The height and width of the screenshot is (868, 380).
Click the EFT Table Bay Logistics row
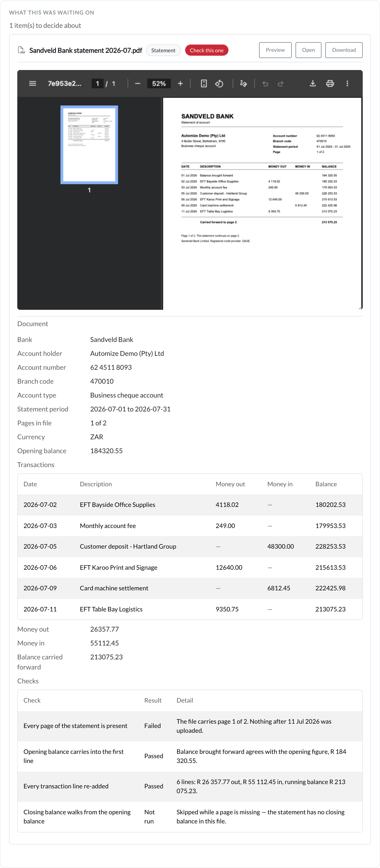pyautogui.click(x=190, y=609)
